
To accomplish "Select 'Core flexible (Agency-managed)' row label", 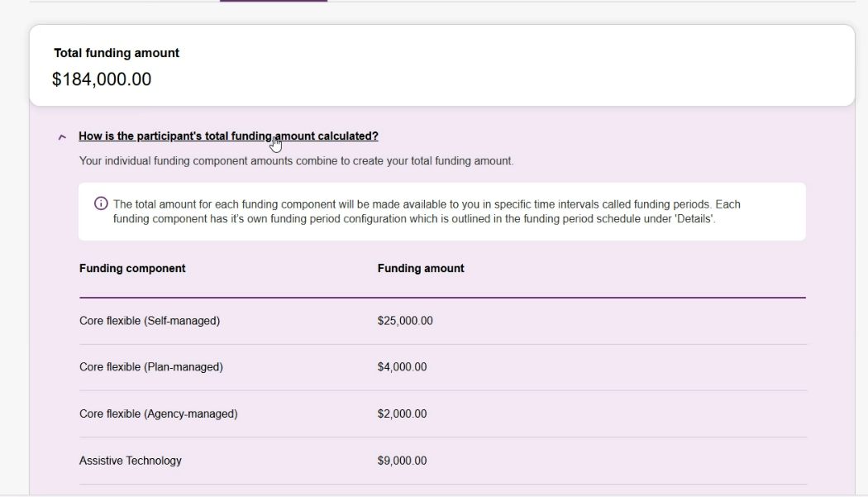I will click(x=159, y=413).
